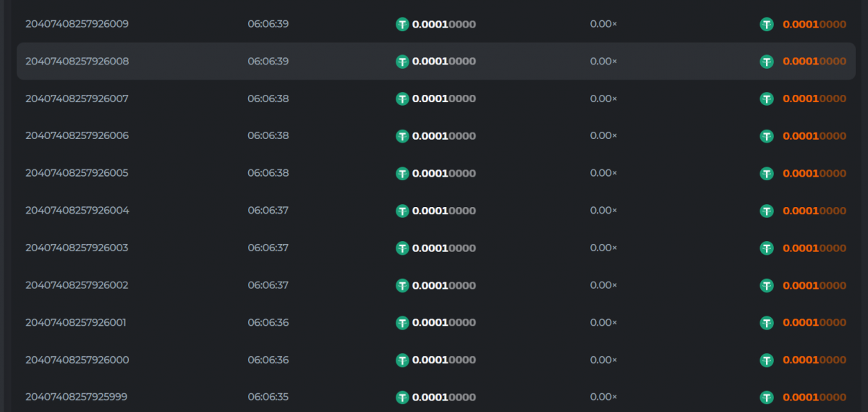868x412 pixels.
Task: Select bet-amount Tether icon in row ending 926007
Action: coord(402,98)
